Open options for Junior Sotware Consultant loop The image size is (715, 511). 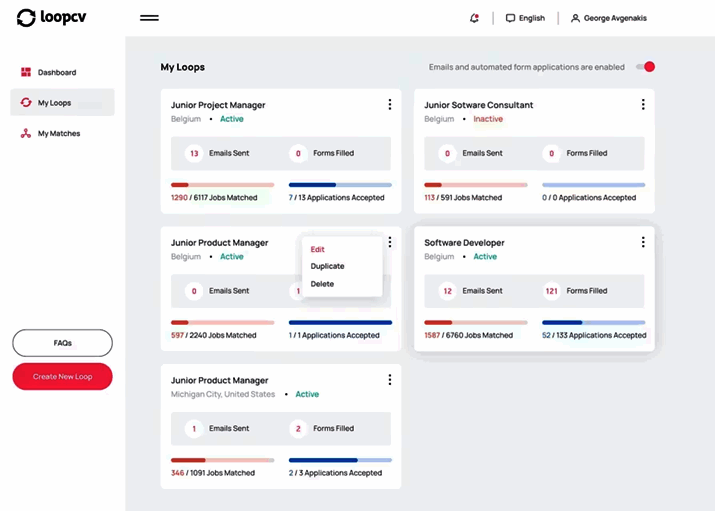pos(643,105)
